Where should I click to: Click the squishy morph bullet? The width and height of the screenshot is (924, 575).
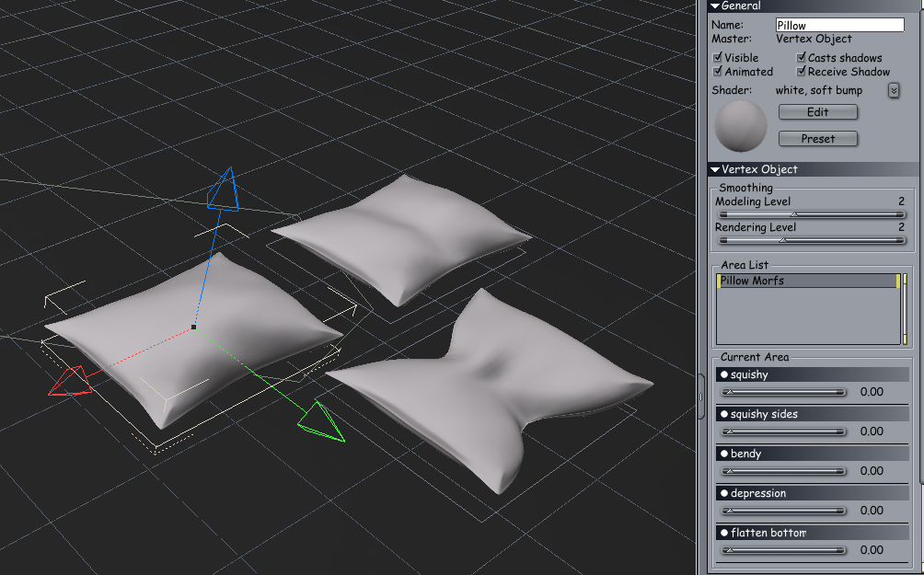724,374
